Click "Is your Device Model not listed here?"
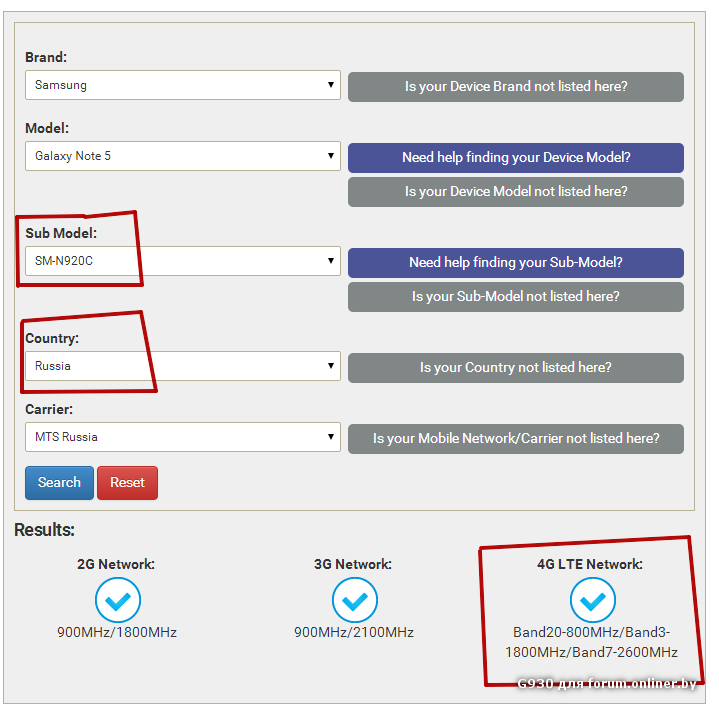Viewport: 719px width, 707px height. click(x=516, y=192)
